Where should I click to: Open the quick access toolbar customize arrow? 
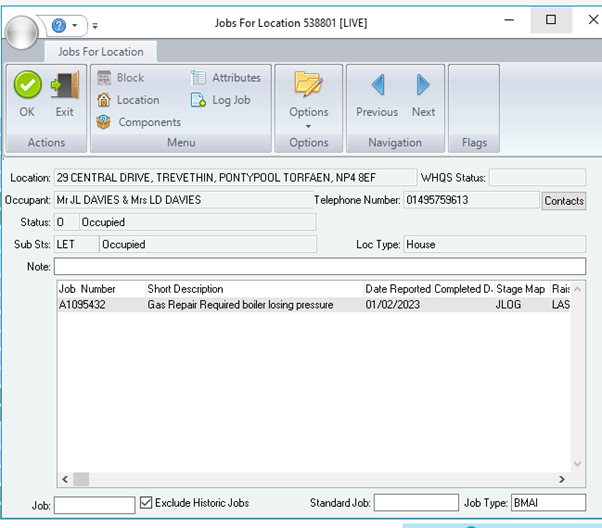click(95, 26)
